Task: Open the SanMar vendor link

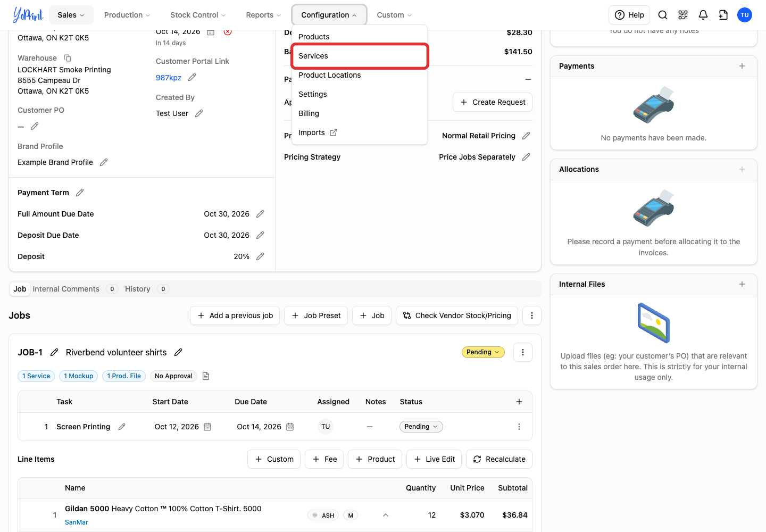Action: [77, 522]
